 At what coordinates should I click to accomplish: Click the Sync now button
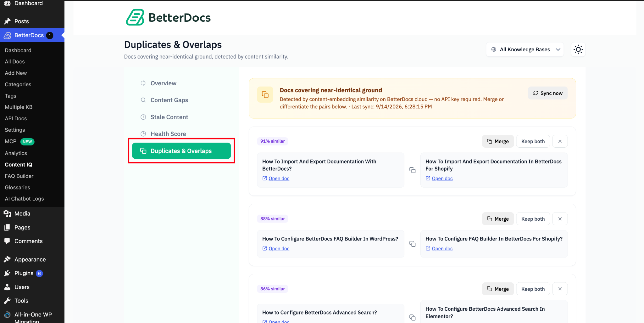[547, 93]
